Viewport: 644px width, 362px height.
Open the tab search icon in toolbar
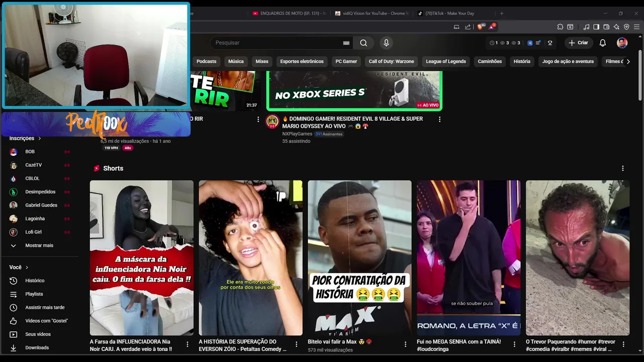[570, 27]
